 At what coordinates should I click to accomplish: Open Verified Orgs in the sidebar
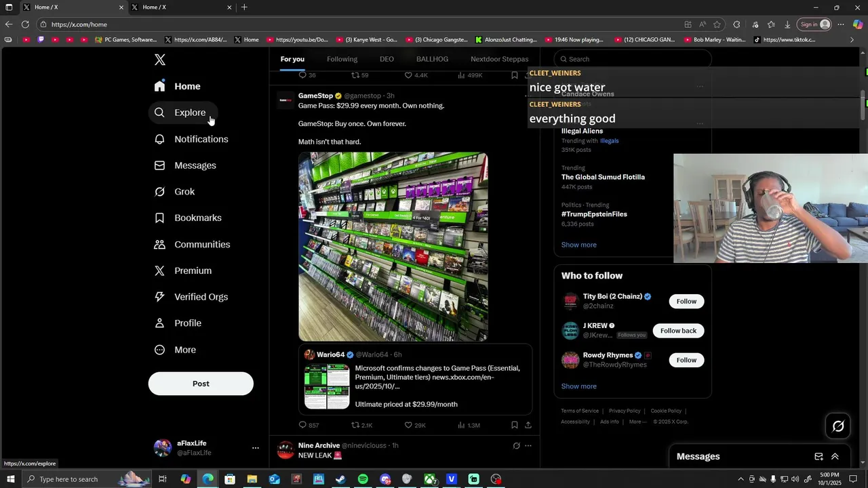click(192, 297)
